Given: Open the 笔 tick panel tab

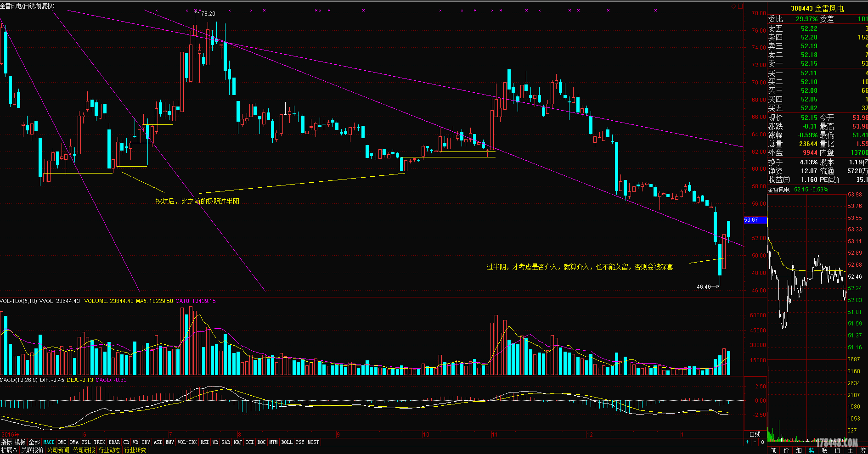Looking at the screenshot, I should pyautogui.click(x=773, y=450).
